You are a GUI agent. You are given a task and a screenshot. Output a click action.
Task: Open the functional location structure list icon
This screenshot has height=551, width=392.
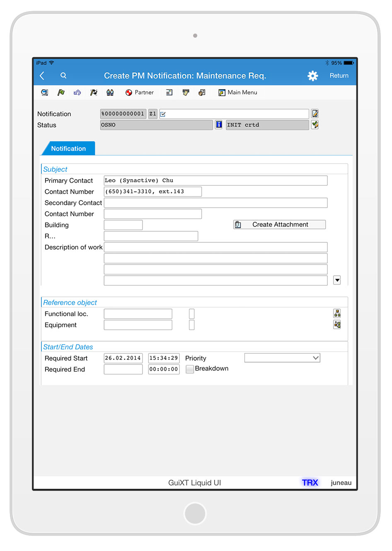point(337,313)
